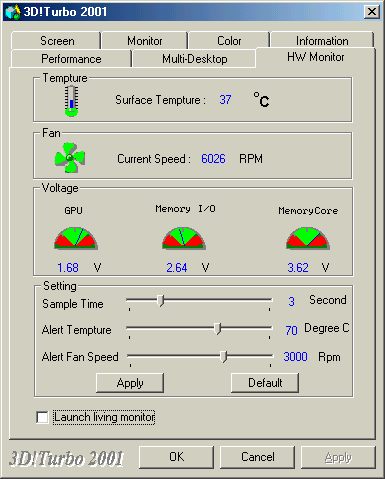Click the MemoryCore voltage gauge

tap(308, 238)
